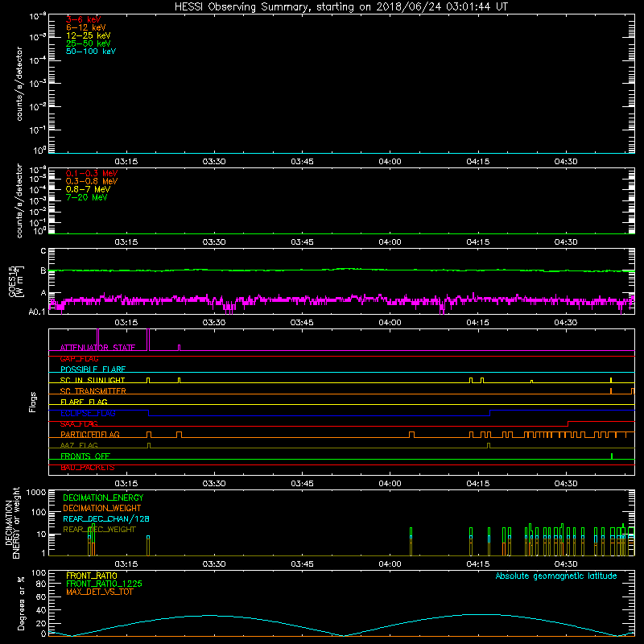Click the Absolute geomagnetic latitude label

(556, 576)
